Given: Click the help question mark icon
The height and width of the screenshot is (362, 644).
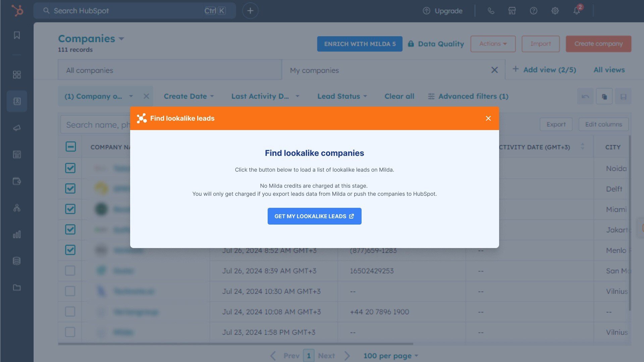Looking at the screenshot, I should 533,11.
